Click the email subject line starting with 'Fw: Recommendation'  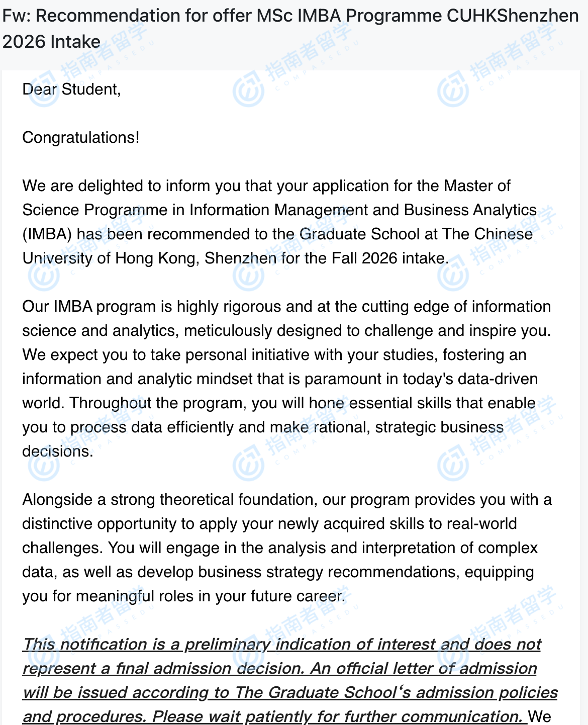pos(290,16)
